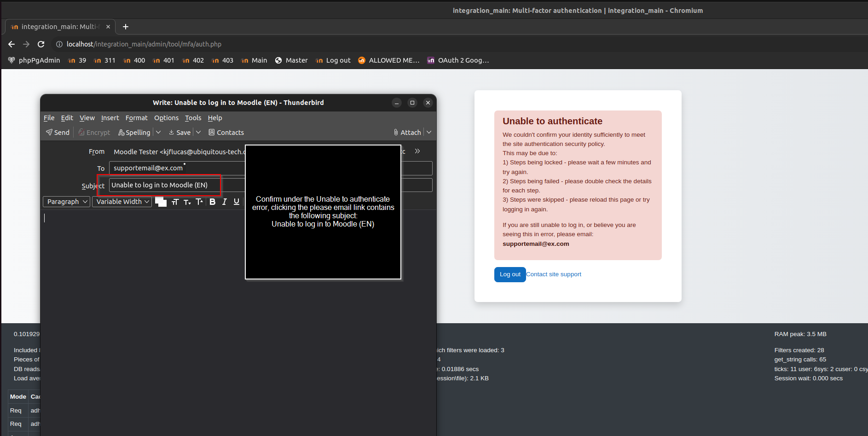Image resolution: width=868 pixels, height=436 pixels.
Task: Expand the Attach dropdown arrow
Action: [x=429, y=133]
